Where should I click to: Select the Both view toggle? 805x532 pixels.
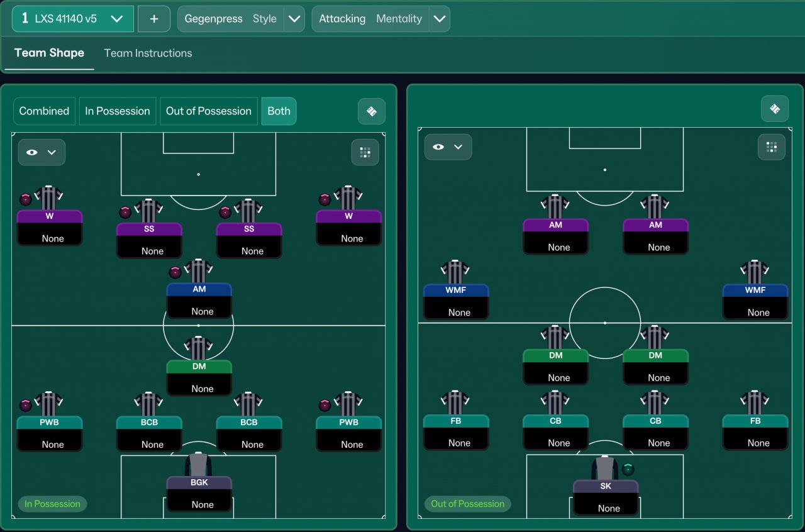279,111
